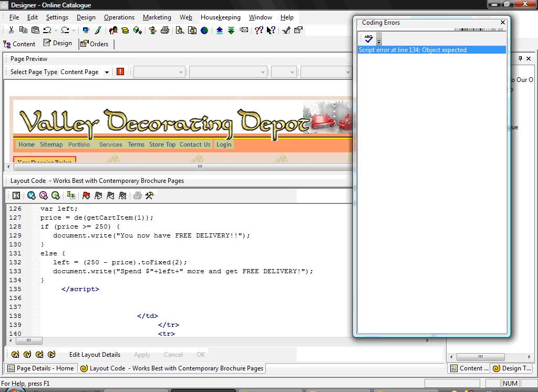The width and height of the screenshot is (538, 392).
Task: Click the Print icon in main toolbar
Action: [x=165, y=30]
